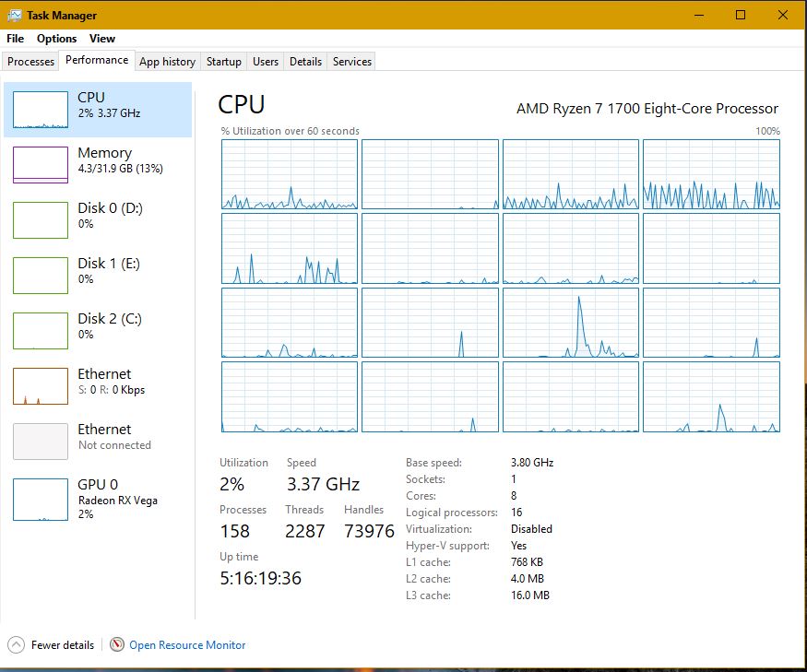Select the Not connected Ethernet thumbnail
Screen dimensions: 807x672
pyautogui.click(x=41, y=442)
